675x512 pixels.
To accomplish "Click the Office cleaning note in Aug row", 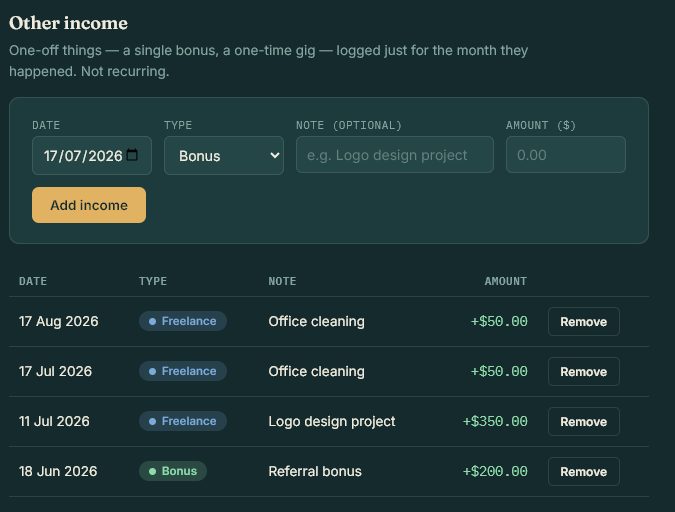I will coord(316,321).
